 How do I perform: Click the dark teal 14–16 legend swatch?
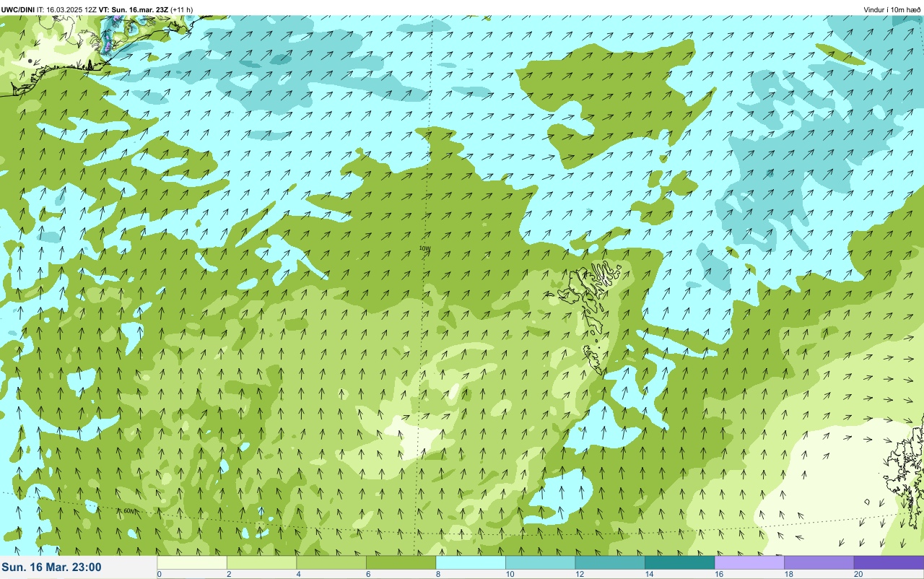pos(679,562)
